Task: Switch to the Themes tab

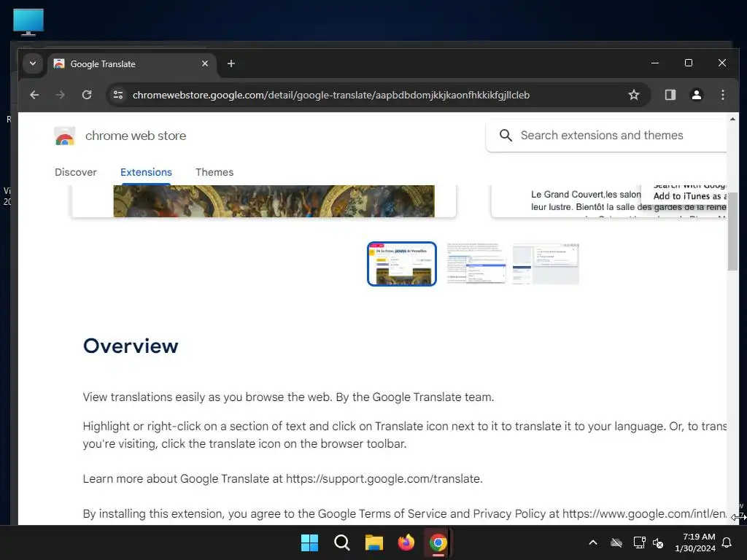Action: 214,172
